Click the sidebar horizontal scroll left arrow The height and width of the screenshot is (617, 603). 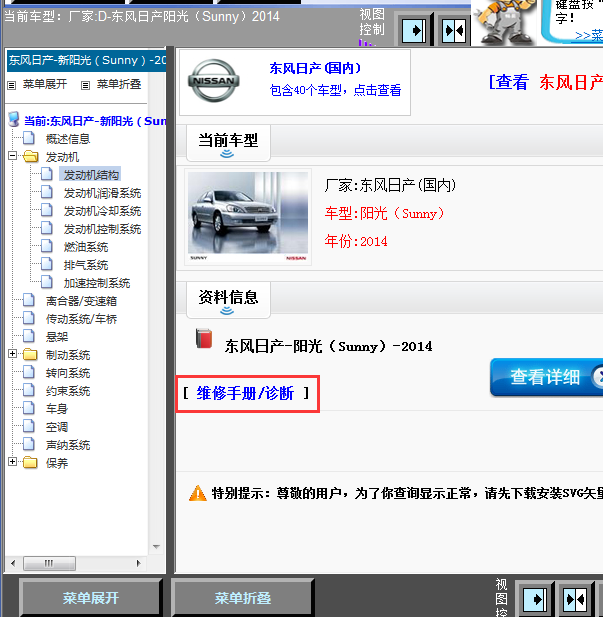13,563
